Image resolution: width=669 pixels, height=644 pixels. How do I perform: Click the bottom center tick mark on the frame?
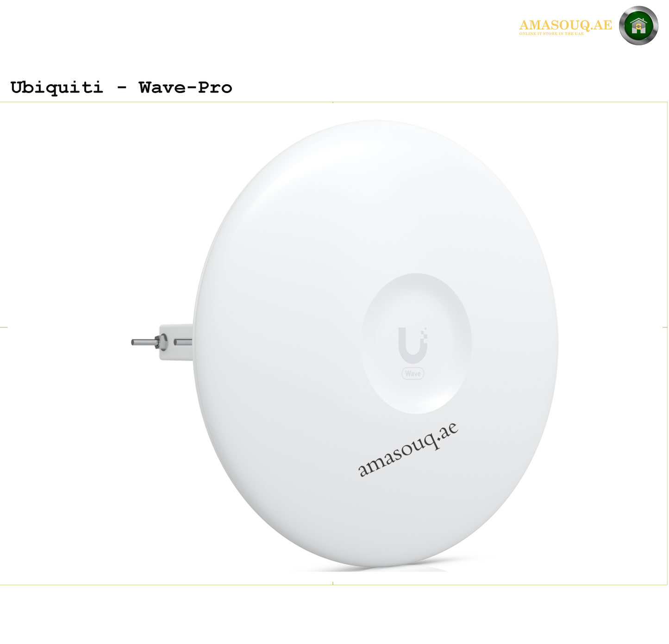(333, 583)
